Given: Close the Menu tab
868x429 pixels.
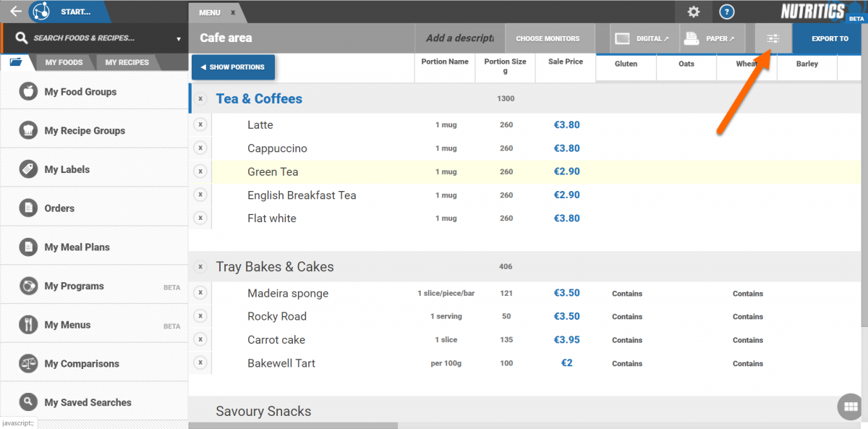Looking at the screenshot, I should tap(233, 13).
